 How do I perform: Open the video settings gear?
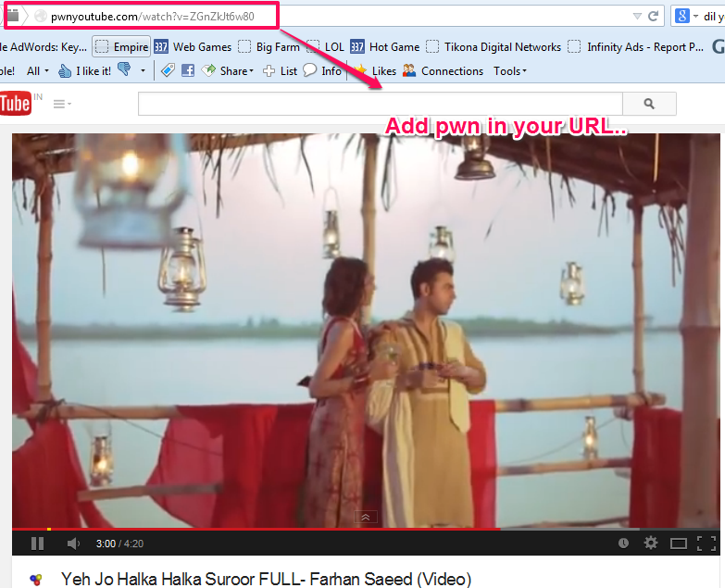pyautogui.click(x=651, y=543)
